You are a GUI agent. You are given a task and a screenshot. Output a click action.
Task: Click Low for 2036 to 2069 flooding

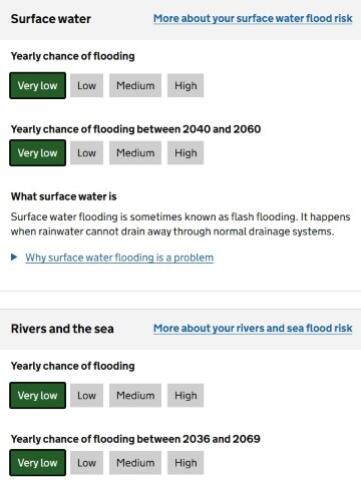pos(87,463)
